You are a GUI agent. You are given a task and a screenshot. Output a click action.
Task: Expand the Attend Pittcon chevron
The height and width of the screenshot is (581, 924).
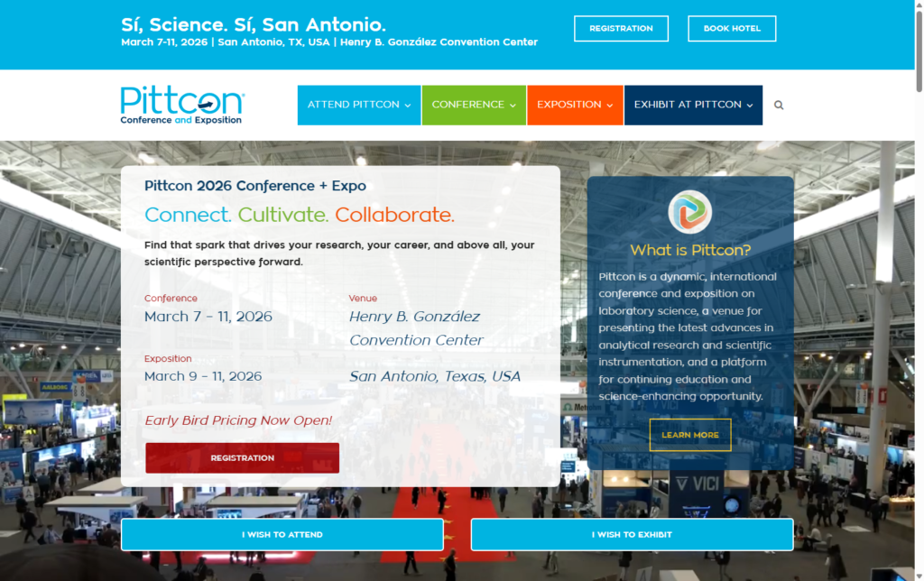(408, 106)
